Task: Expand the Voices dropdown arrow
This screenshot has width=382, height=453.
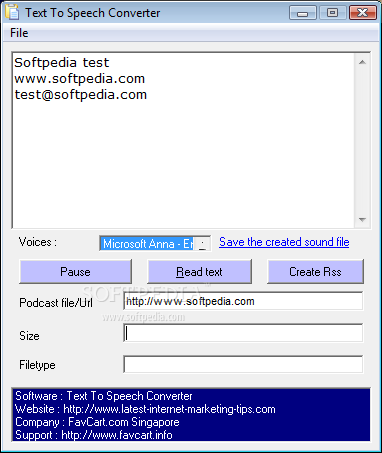Action: coord(202,244)
